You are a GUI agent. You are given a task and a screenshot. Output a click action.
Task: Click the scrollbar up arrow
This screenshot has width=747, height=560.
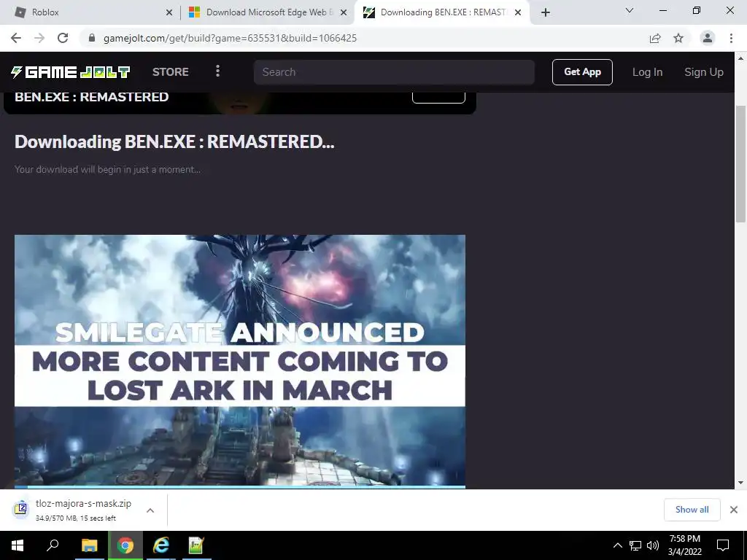click(740, 58)
